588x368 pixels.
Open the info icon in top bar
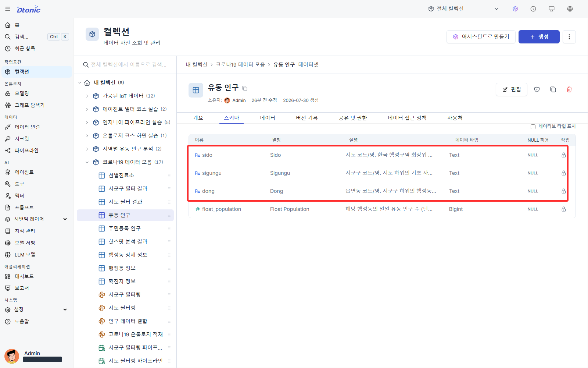coord(533,9)
